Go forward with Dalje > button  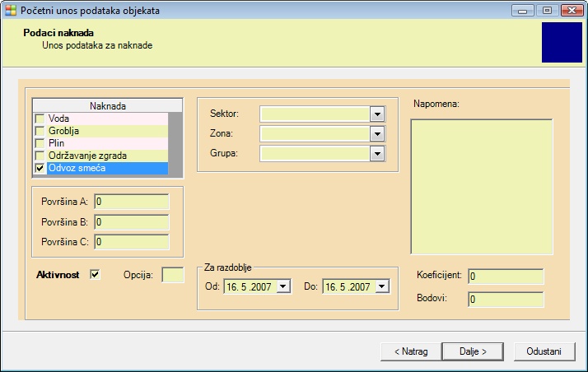point(473,351)
